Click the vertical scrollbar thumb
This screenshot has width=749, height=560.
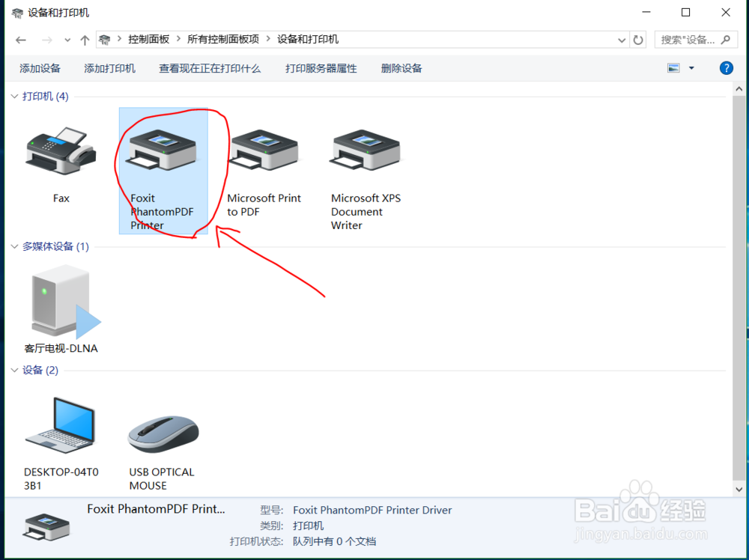[x=739, y=288]
